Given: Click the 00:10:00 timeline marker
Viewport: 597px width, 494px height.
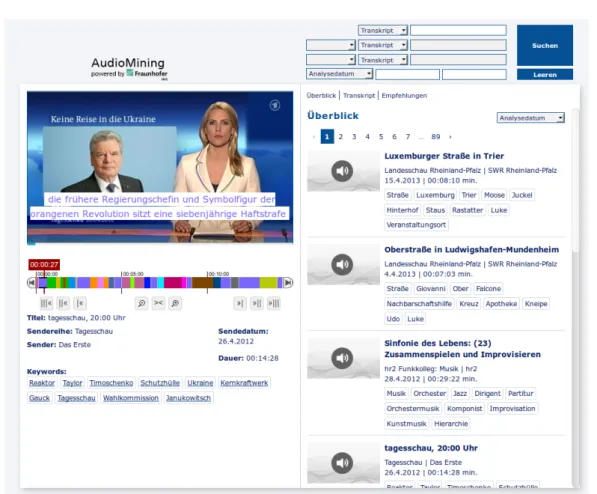Looking at the screenshot, I should (218, 274).
